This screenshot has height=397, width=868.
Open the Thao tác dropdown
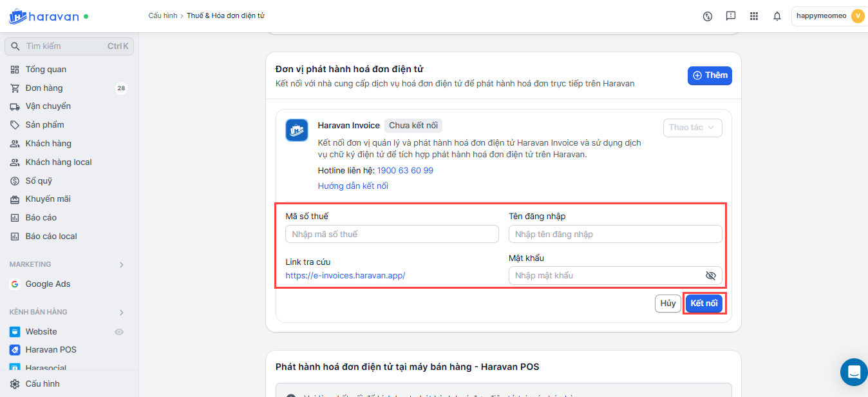pyautogui.click(x=692, y=128)
